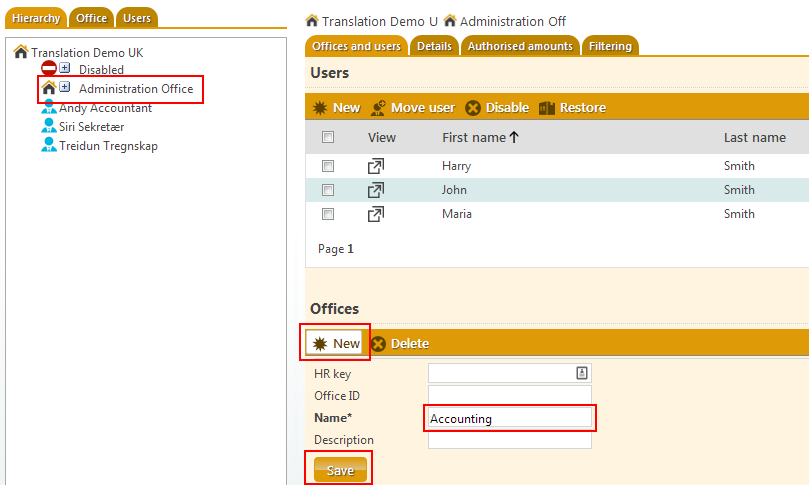Viewport: 809px width, 485px height.
Task: Open the Details tab
Action: (434, 46)
